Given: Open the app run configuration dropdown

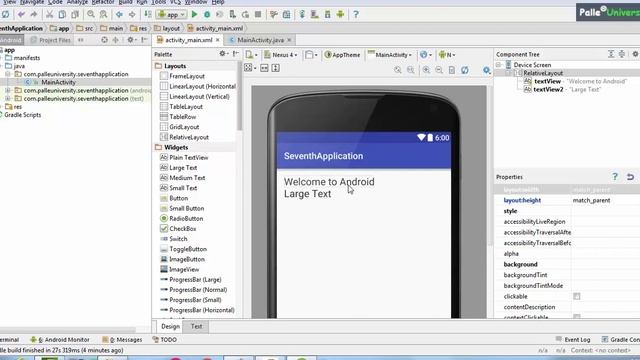Looking at the screenshot, I should [x=171, y=15].
